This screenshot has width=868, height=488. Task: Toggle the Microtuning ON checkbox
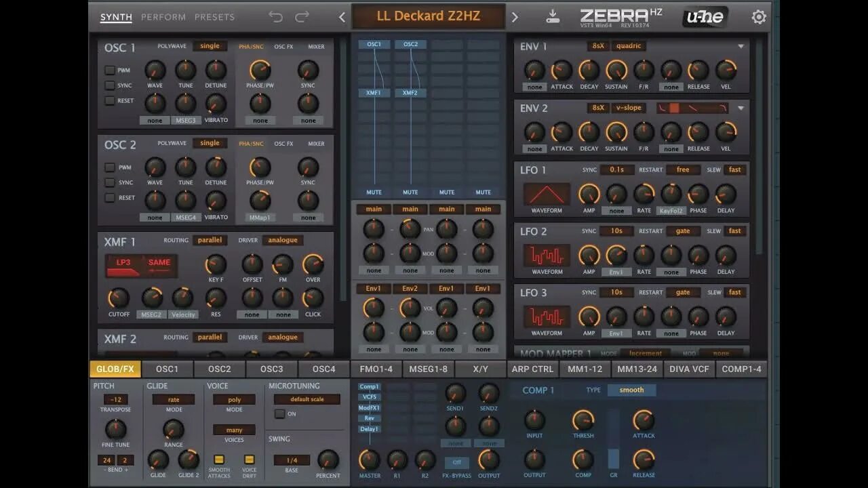[279, 413]
